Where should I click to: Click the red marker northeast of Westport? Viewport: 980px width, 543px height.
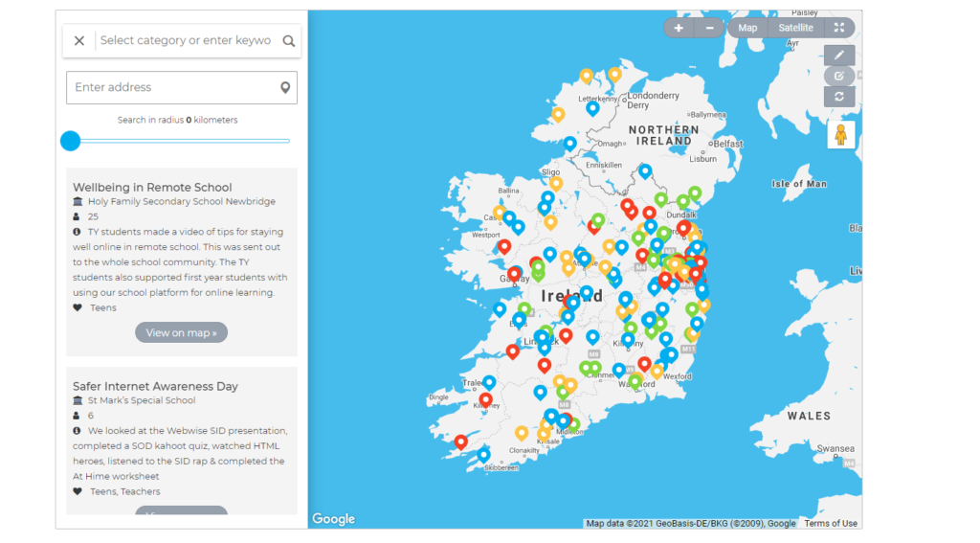pyautogui.click(x=504, y=246)
